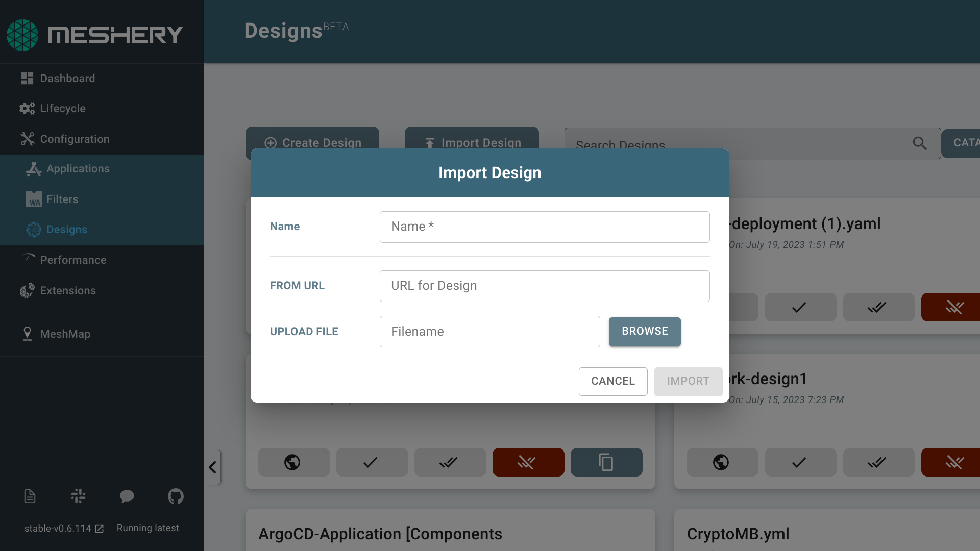Click the CANCEL button in dialog

point(612,382)
